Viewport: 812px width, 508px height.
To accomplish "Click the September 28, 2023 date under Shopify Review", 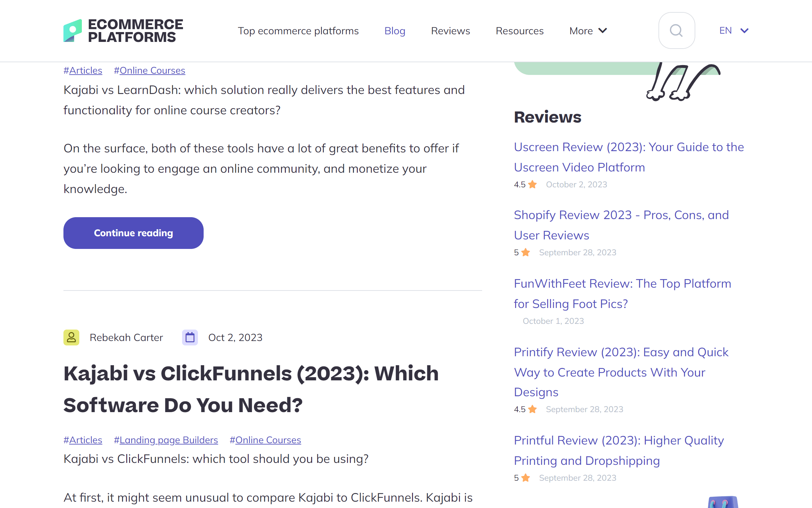I will pyautogui.click(x=578, y=252).
